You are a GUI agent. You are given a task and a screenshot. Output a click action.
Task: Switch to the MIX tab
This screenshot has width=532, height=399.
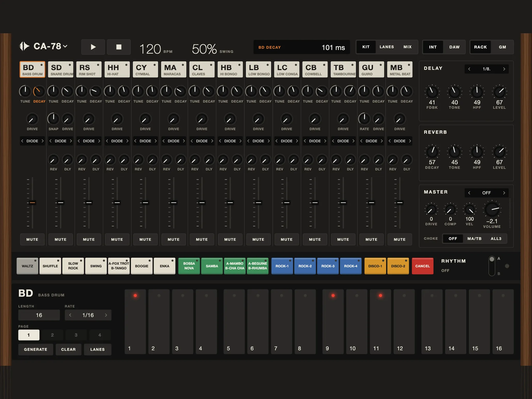point(408,47)
